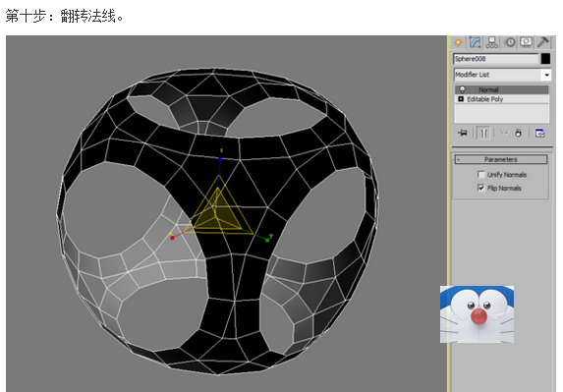Open Configure Modifier Sets icon
Viewport: 563px width, 392px height.
coord(539,134)
